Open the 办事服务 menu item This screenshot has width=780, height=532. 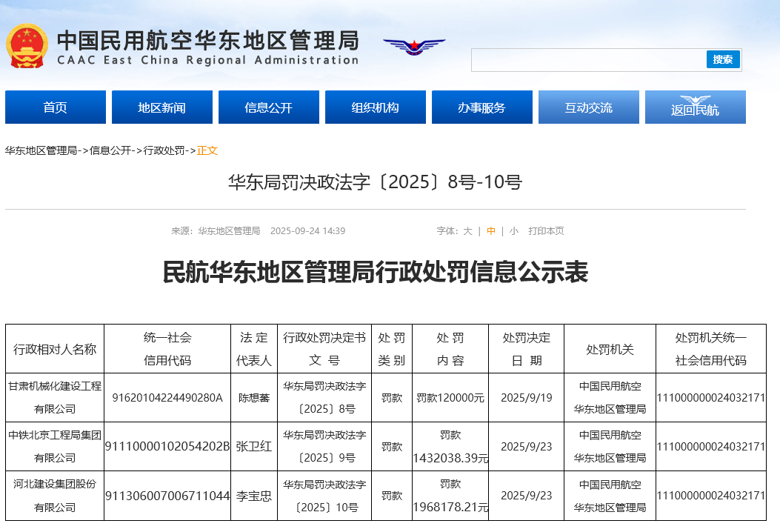point(482,107)
